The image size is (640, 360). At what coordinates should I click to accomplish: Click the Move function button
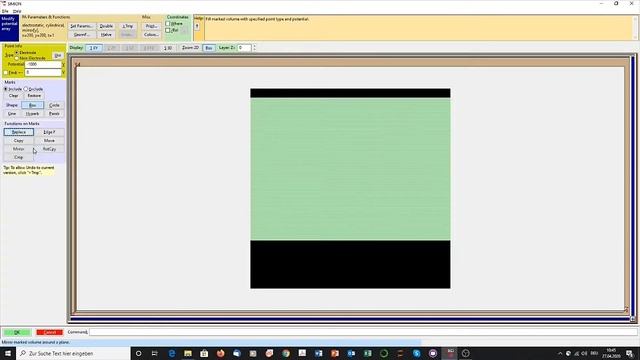49,141
